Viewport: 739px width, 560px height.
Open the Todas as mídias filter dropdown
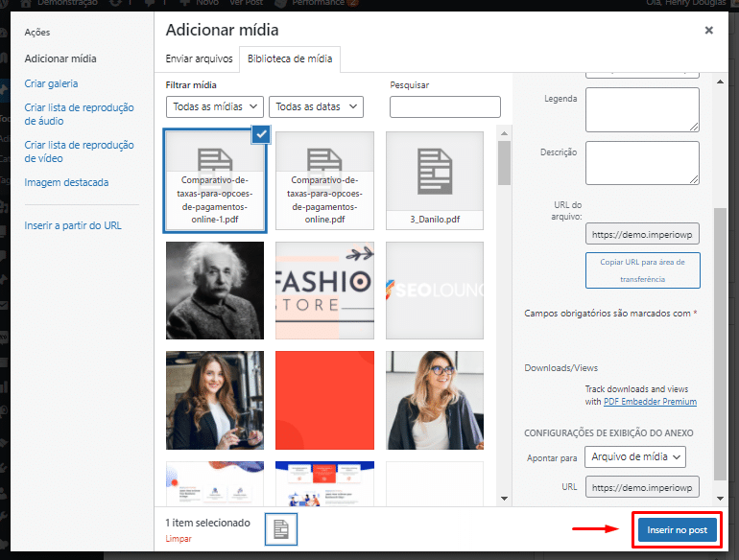point(215,106)
